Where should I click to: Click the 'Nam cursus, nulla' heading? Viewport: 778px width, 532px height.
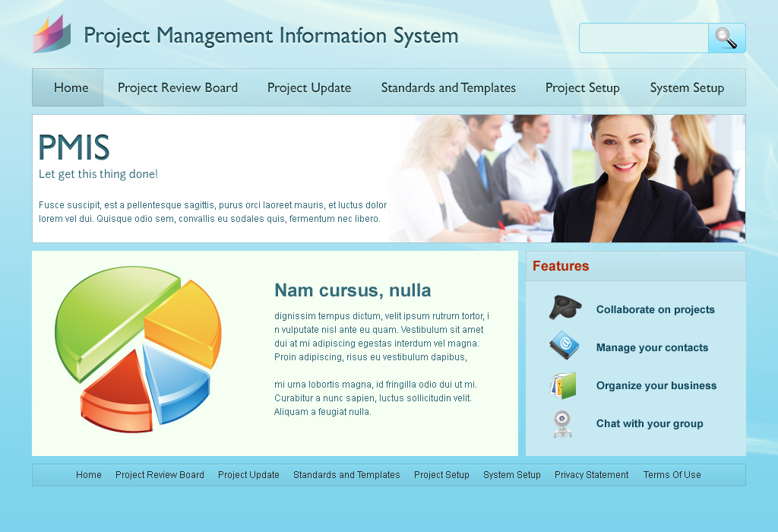353,290
